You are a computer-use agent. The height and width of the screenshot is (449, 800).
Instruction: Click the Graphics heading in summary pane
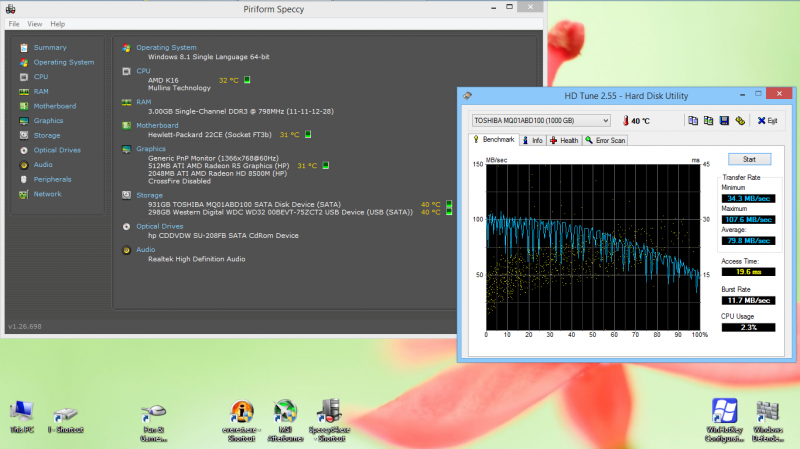(x=151, y=149)
